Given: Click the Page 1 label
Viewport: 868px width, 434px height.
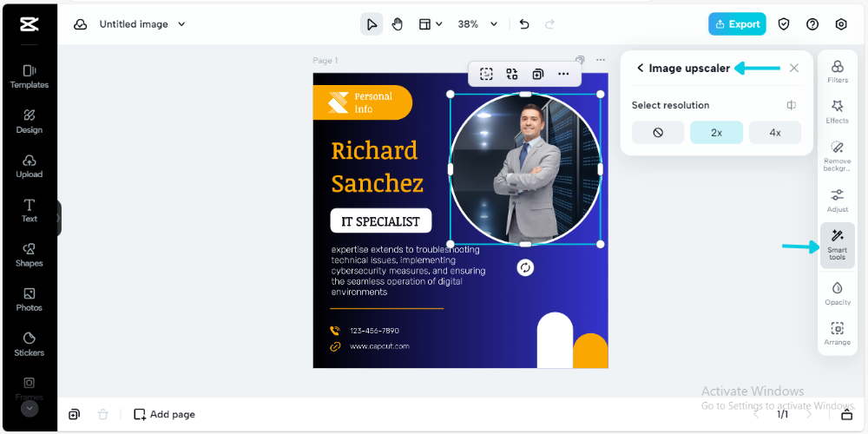Looking at the screenshot, I should pyautogui.click(x=325, y=61).
